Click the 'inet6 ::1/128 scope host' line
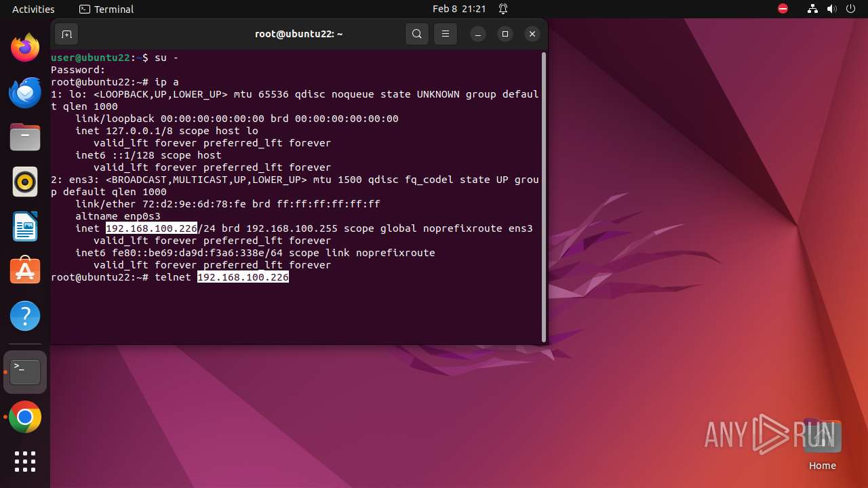This screenshot has height=488, width=868. 149,155
